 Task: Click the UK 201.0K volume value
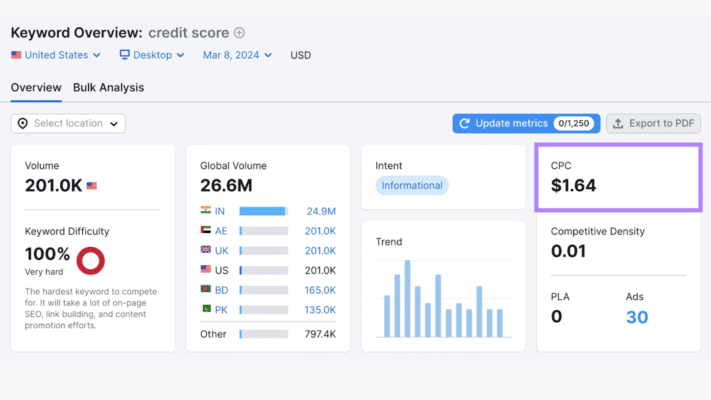point(320,251)
